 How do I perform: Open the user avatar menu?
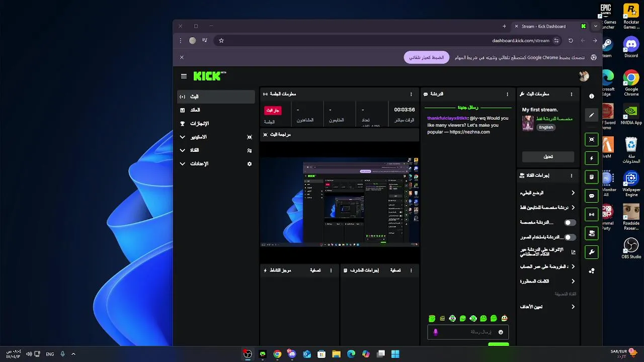click(x=584, y=76)
